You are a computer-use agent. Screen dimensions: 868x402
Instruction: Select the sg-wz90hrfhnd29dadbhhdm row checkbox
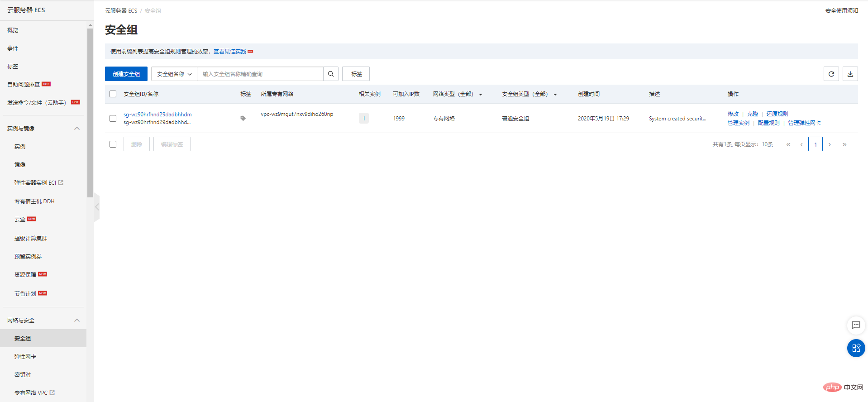pos(113,118)
